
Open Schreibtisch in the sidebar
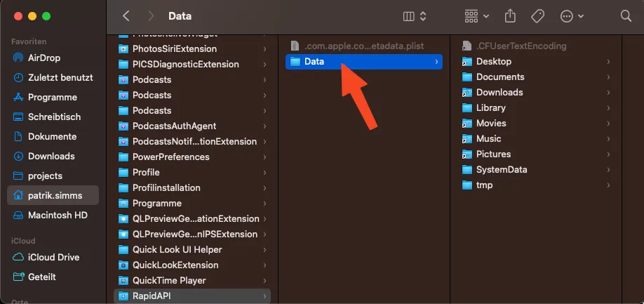click(54, 117)
